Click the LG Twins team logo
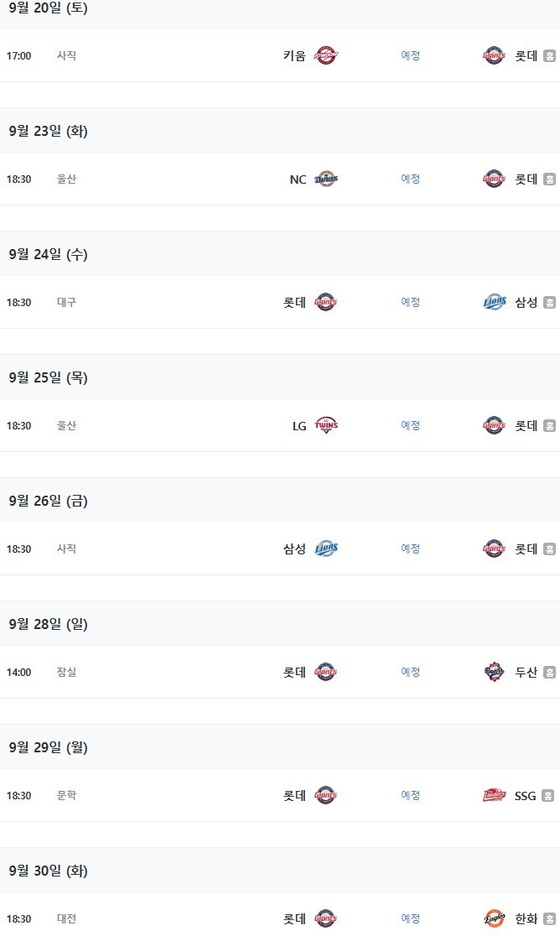Viewport: 560px width, 936px height. 325,426
